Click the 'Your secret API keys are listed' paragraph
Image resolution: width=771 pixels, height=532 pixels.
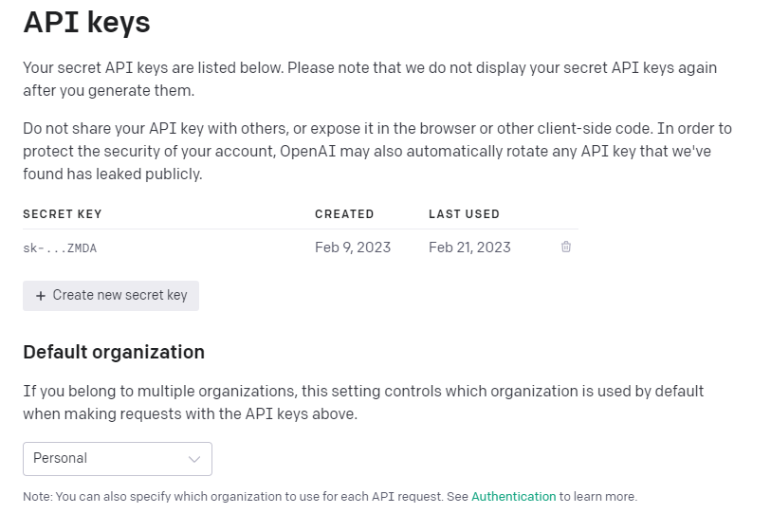click(370, 79)
